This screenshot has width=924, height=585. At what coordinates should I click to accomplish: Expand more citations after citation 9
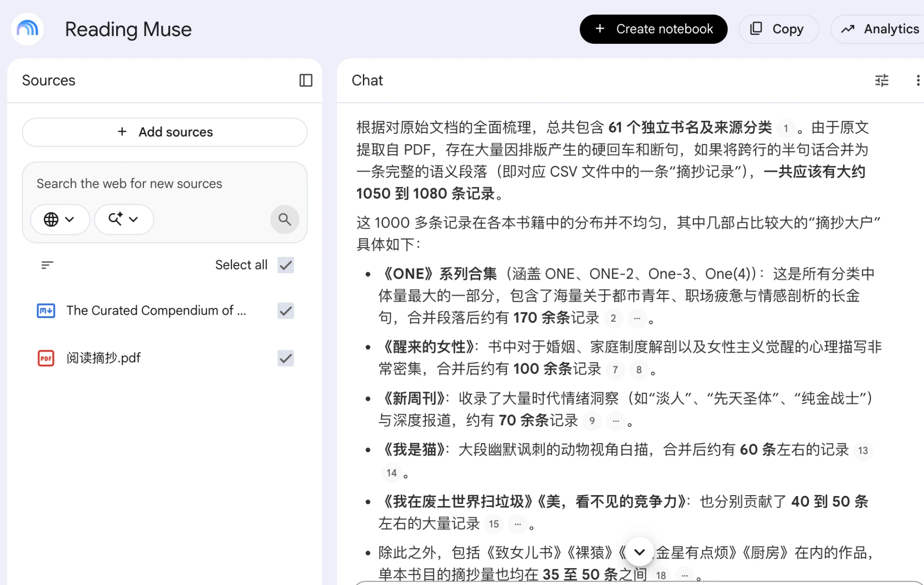(616, 421)
